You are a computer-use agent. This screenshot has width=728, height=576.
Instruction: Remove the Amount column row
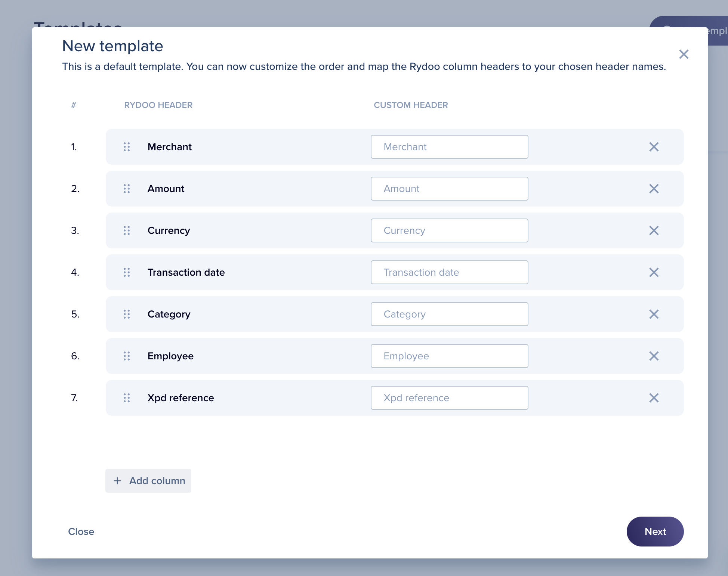coord(654,189)
